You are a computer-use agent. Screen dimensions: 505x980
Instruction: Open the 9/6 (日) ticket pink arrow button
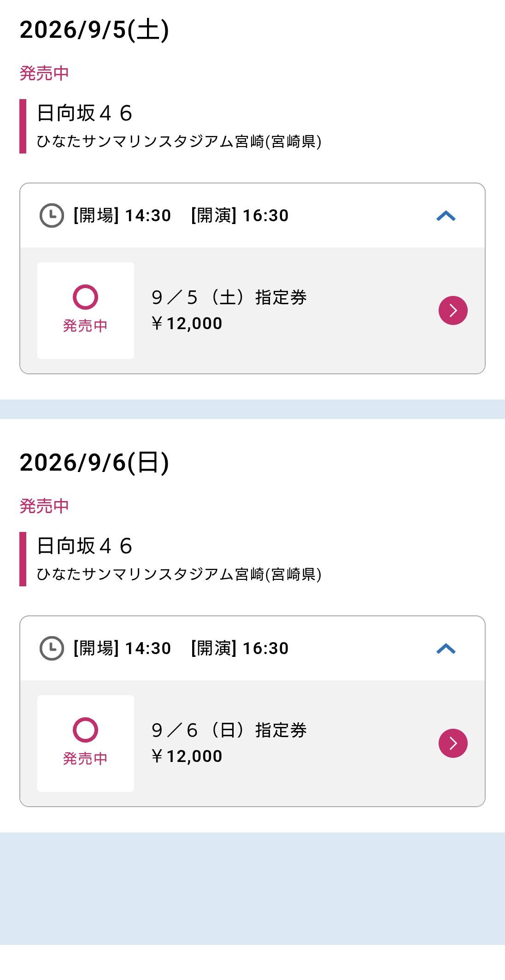coord(453,743)
